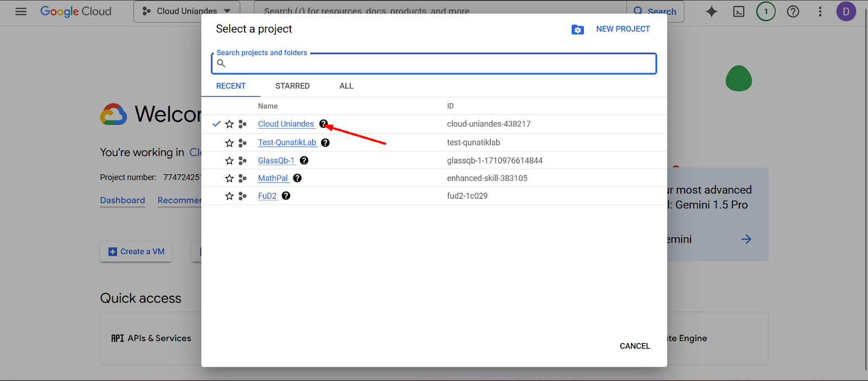The image size is (868, 381).
Task: Open the Gemini AI sparkle icon
Action: click(711, 11)
